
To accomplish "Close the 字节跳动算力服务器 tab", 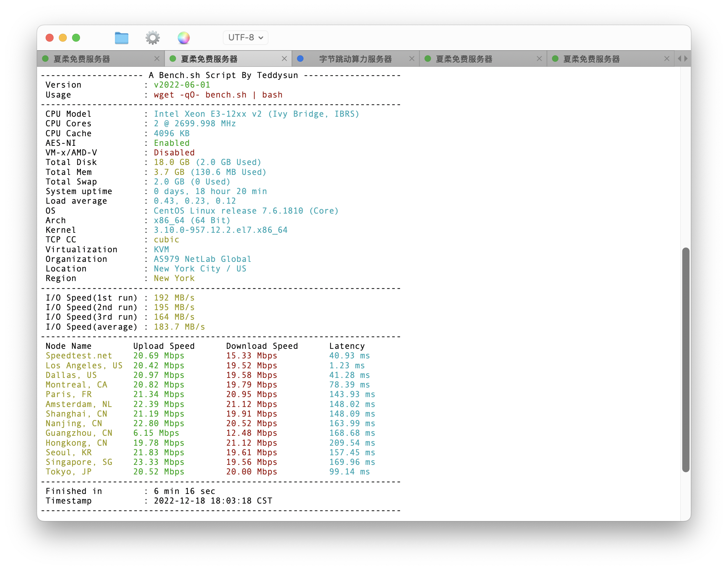I will coord(412,59).
